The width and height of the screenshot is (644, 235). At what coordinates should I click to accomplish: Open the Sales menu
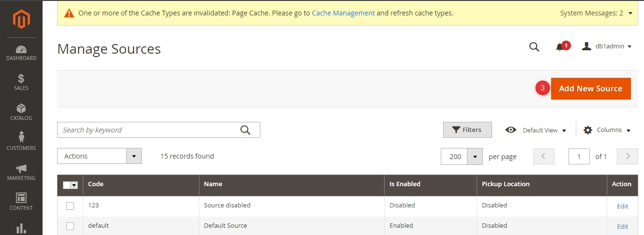coord(21,83)
